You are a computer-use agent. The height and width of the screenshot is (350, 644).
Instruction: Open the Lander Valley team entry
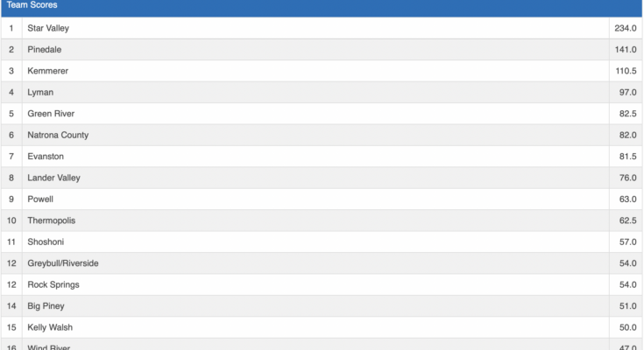(x=53, y=178)
